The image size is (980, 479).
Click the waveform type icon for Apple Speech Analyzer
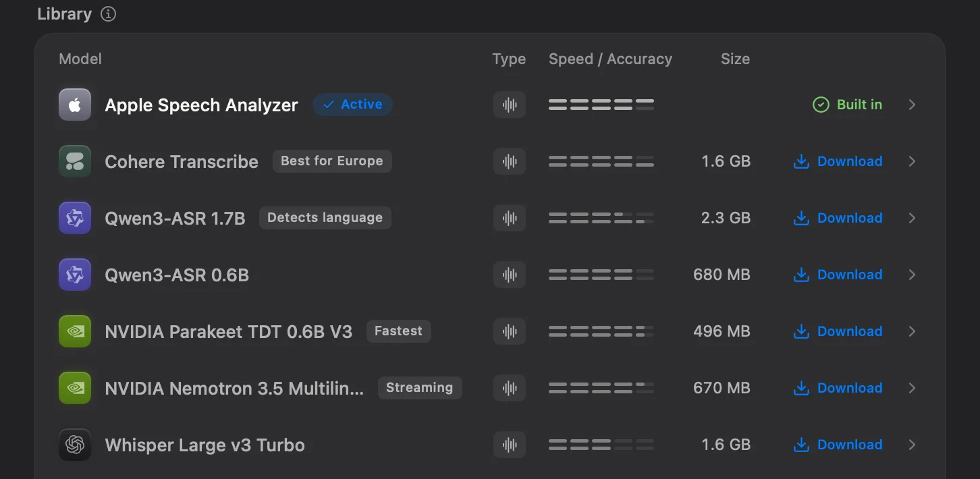tap(510, 105)
